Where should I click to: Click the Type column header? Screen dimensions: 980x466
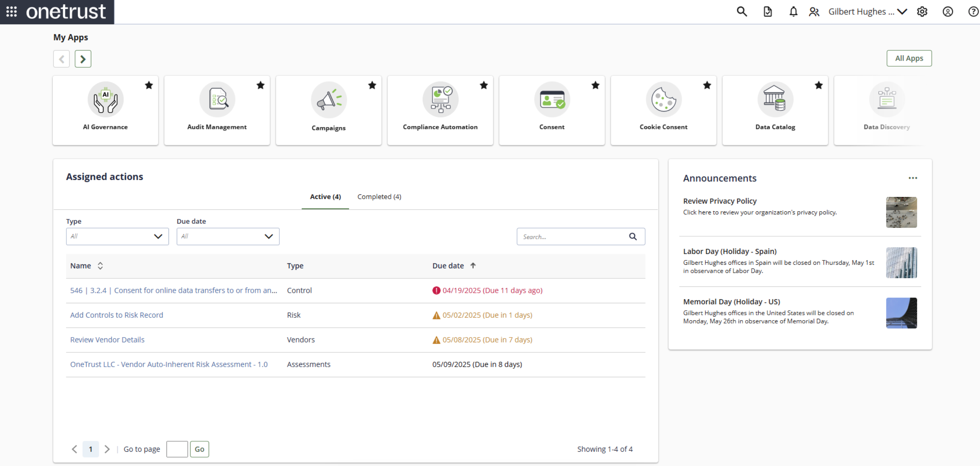pyautogui.click(x=295, y=266)
